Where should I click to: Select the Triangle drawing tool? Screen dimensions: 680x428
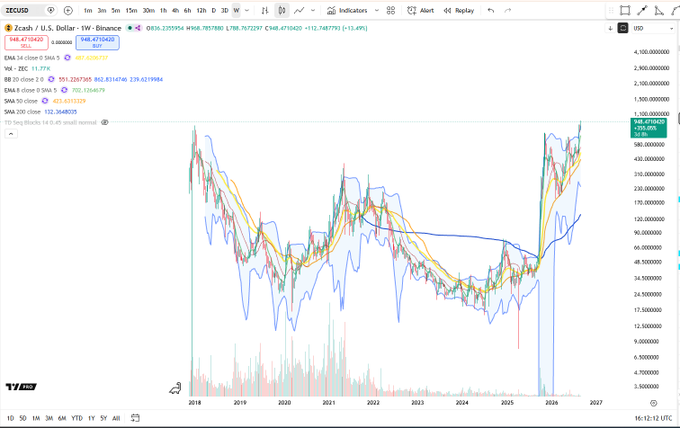[x=659, y=10]
